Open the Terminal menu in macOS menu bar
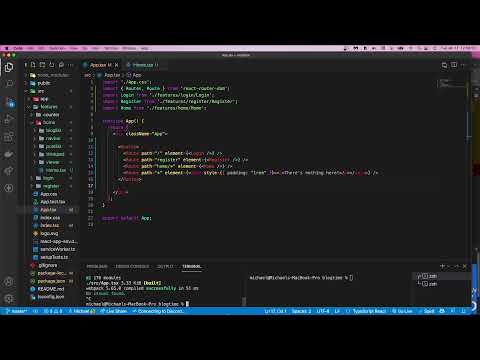This screenshot has height=360, width=480. pos(111,48)
